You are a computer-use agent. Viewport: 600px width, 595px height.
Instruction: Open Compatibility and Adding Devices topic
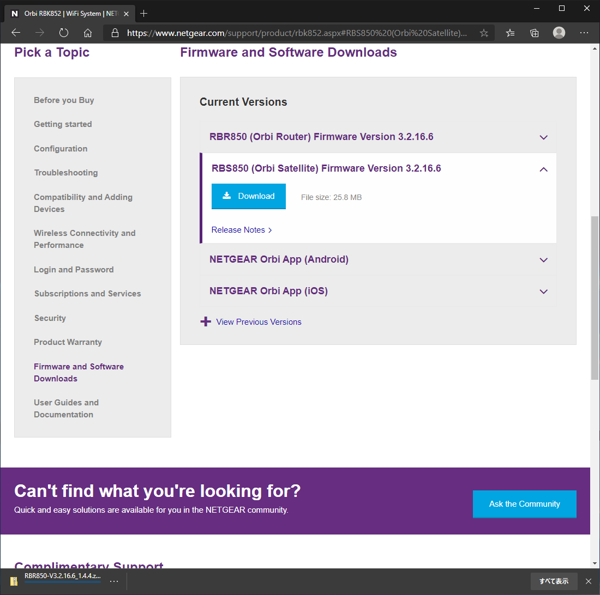tap(83, 203)
